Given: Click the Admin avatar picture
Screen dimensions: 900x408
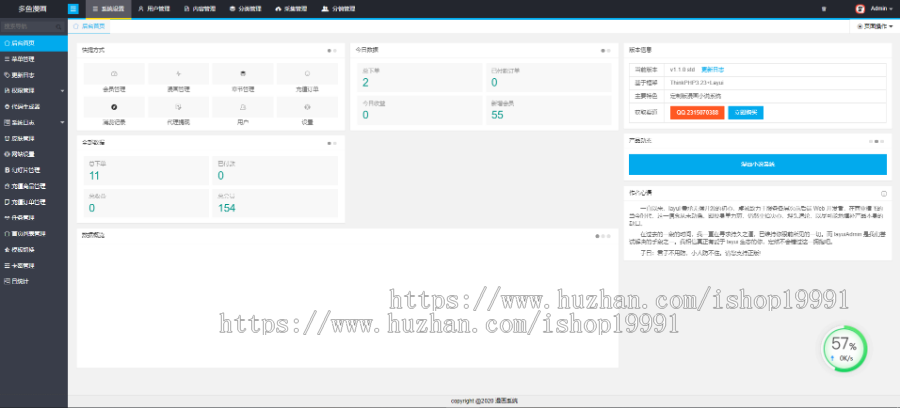Looking at the screenshot, I should coord(860,9).
